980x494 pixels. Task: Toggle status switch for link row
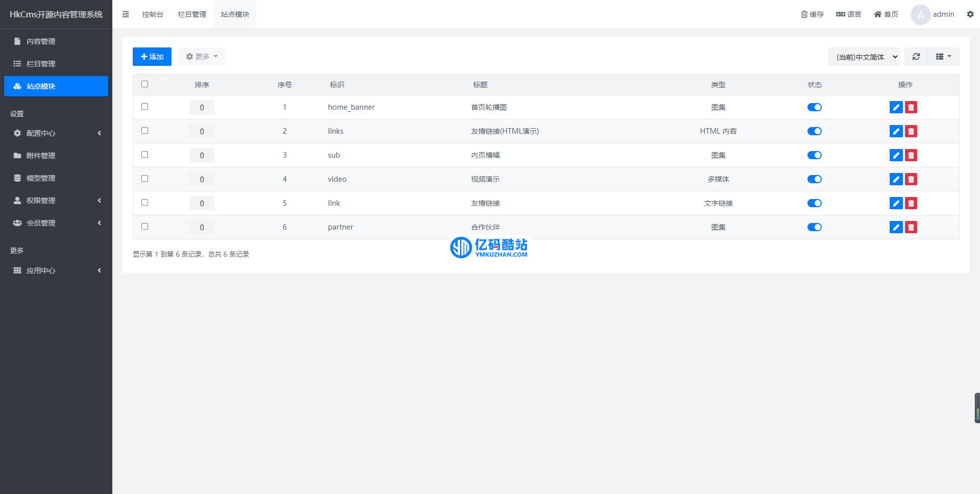pyautogui.click(x=814, y=203)
